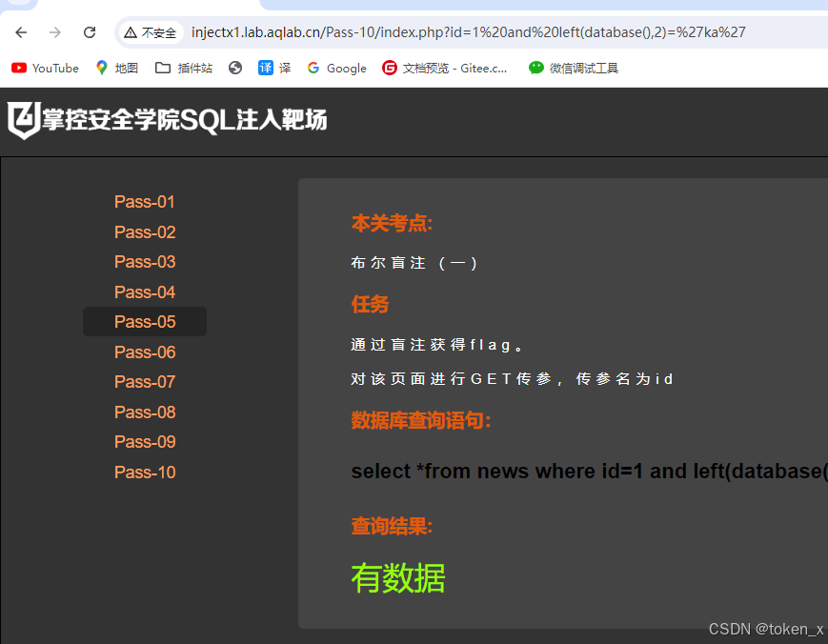Image resolution: width=828 pixels, height=644 pixels.
Task: Click the 通过盲注获得flag text
Action: coord(437,345)
